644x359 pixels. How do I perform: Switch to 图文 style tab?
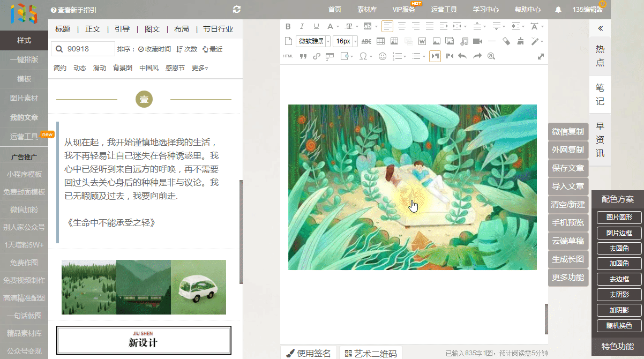[152, 29]
